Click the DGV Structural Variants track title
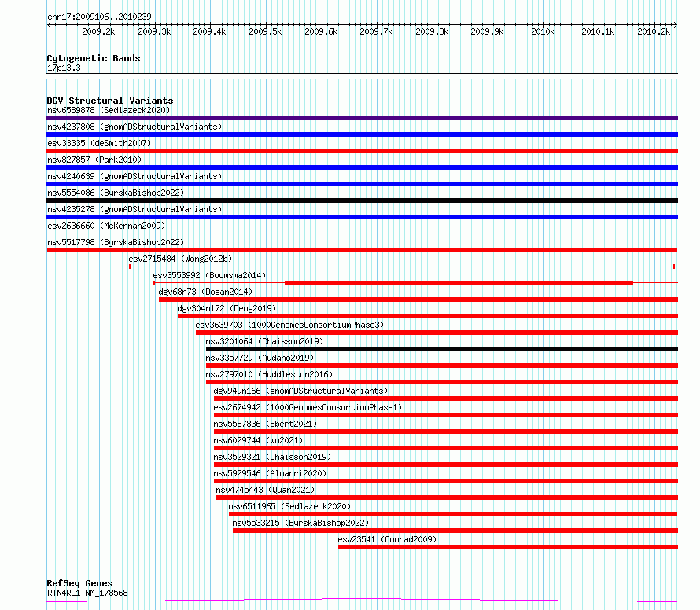This screenshot has height=610, width=700. pos(110,101)
